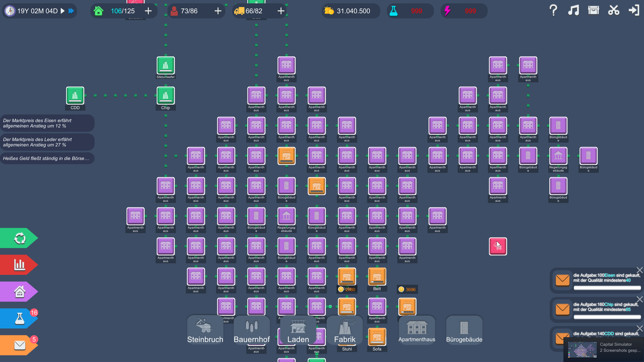
Task: Add transport trucks with plus button
Action: click(281, 11)
